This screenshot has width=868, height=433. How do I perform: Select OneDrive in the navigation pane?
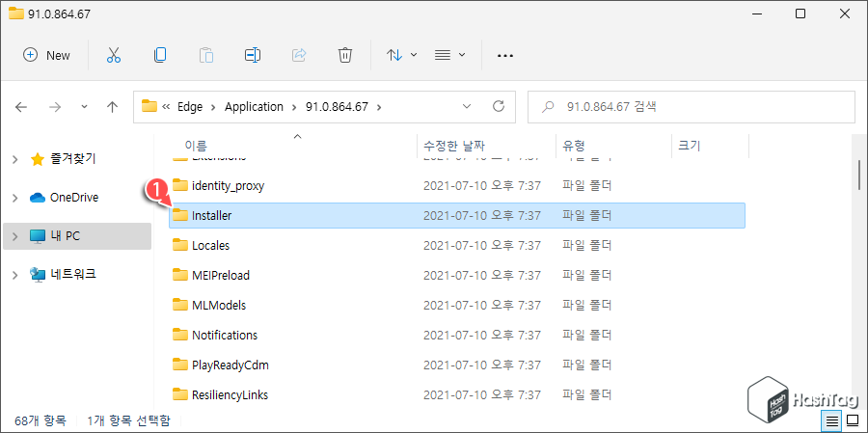click(74, 198)
